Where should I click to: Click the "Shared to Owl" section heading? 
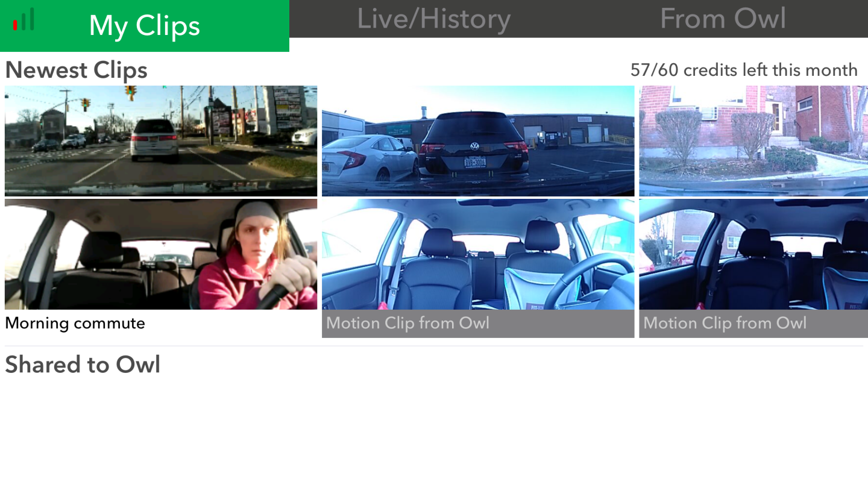click(83, 364)
